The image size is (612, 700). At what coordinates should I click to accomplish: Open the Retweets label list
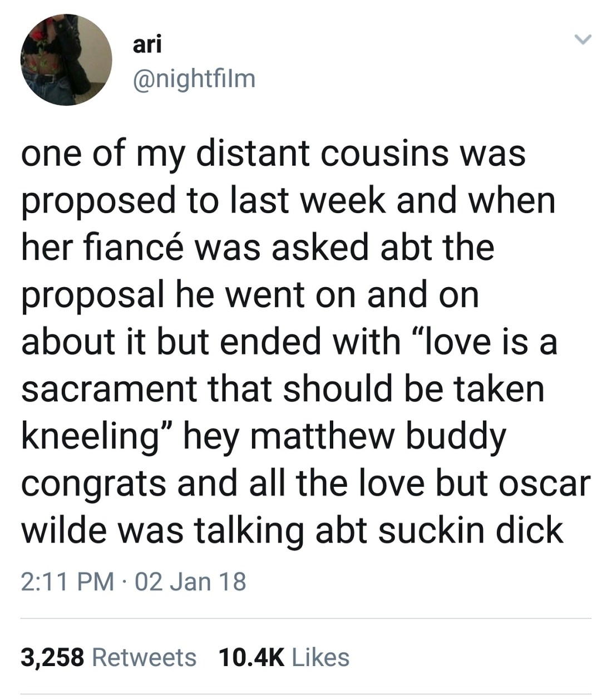pos(144,657)
